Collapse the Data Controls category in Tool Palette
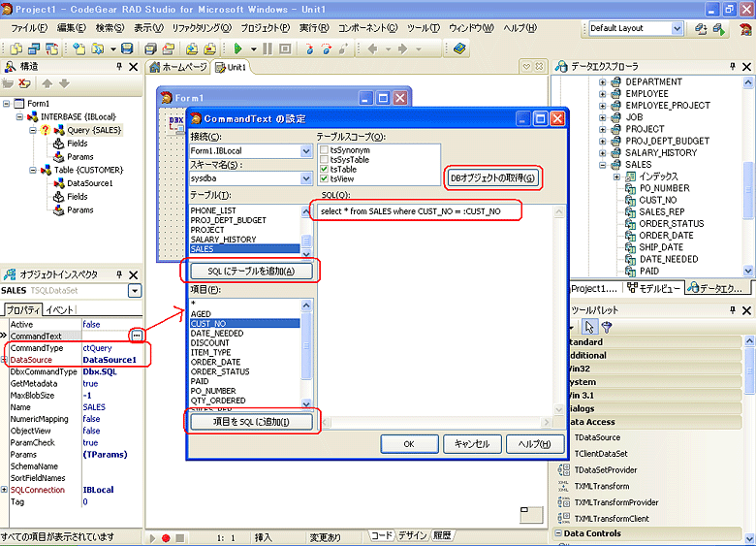Viewport: 756px width, 546px height. tap(558, 533)
